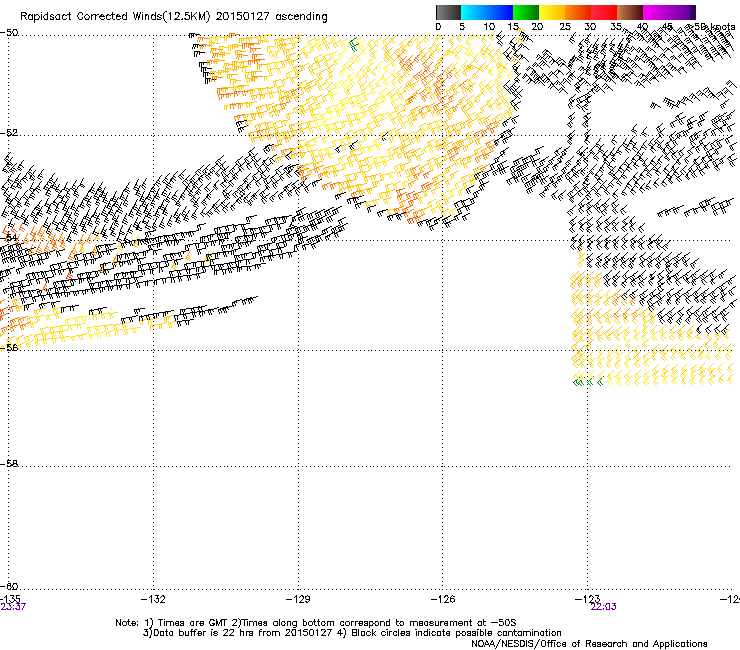Click the magenta-purple 40-50 knots legend segment
Screen dimensions: 740x650
pyautogui.click(x=669, y=12)
